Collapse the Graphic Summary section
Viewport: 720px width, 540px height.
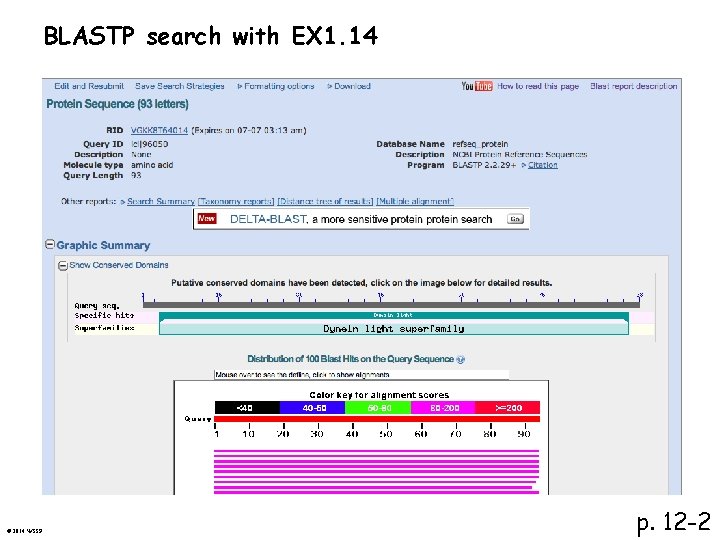click(x=50, y=244)
